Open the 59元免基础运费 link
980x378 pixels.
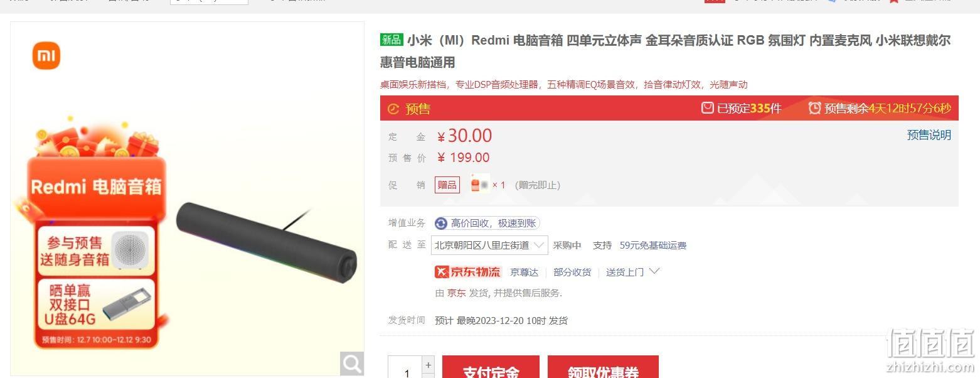point(653,246)
